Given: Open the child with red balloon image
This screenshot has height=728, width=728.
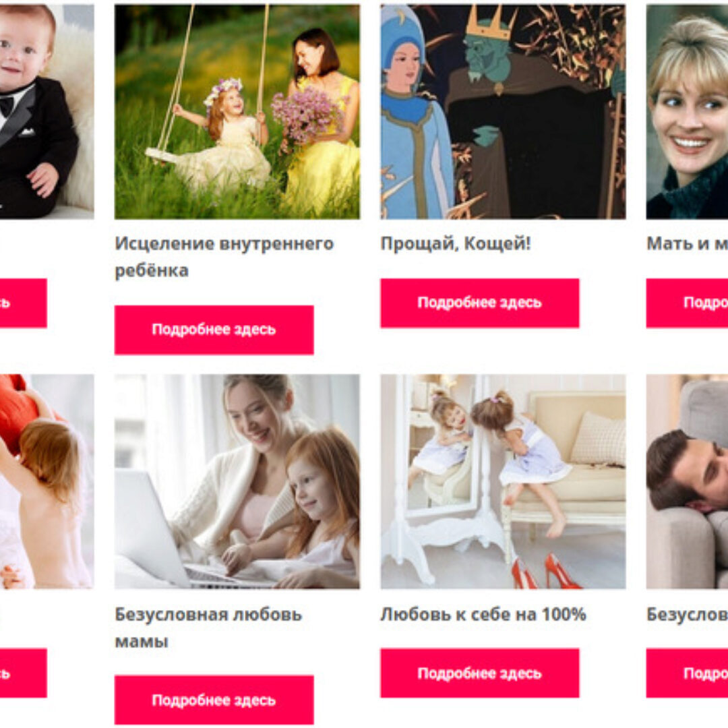Looking at the screenshot, I should [x=47, y=481].
